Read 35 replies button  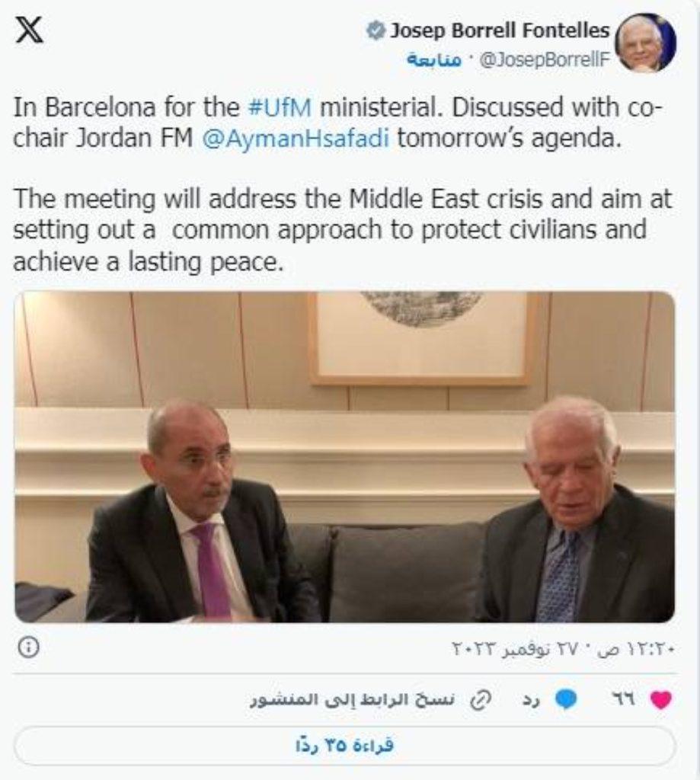(x=344, y=745)
